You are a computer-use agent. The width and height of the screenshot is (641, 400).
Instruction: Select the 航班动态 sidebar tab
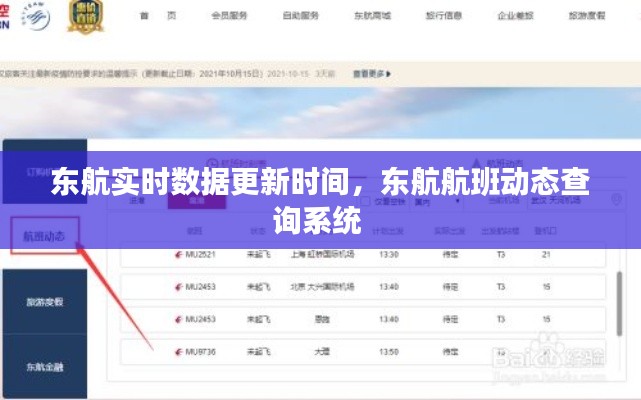click(x=44, y=236)
